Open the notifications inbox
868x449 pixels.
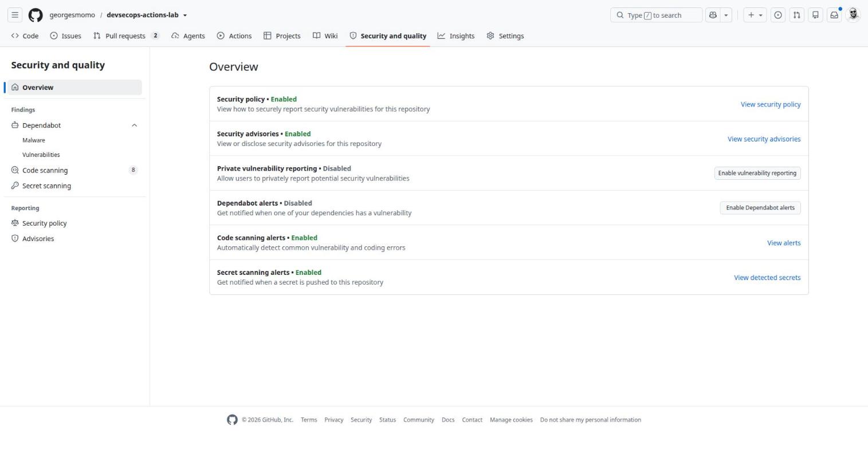(834, 15)
